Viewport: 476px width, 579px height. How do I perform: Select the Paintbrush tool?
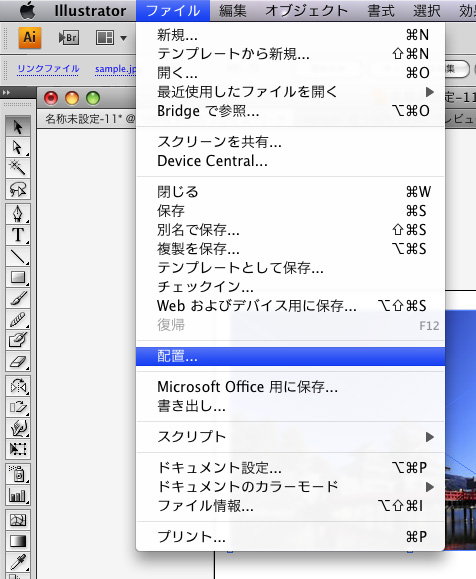(x=18, y=298)
